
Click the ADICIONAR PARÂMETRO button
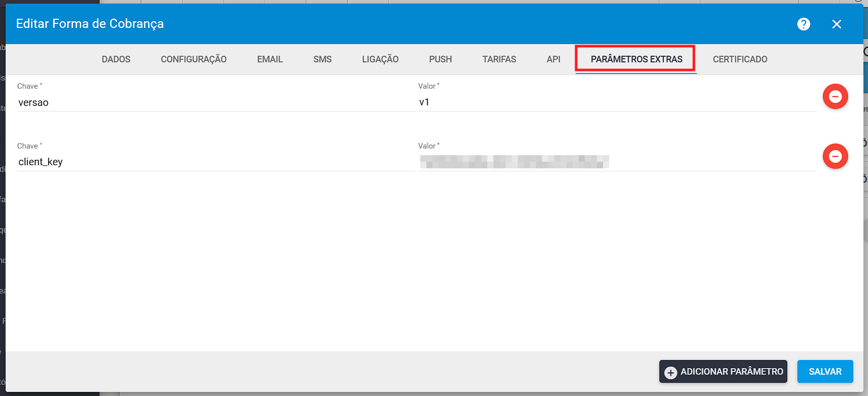click(723, 372)
